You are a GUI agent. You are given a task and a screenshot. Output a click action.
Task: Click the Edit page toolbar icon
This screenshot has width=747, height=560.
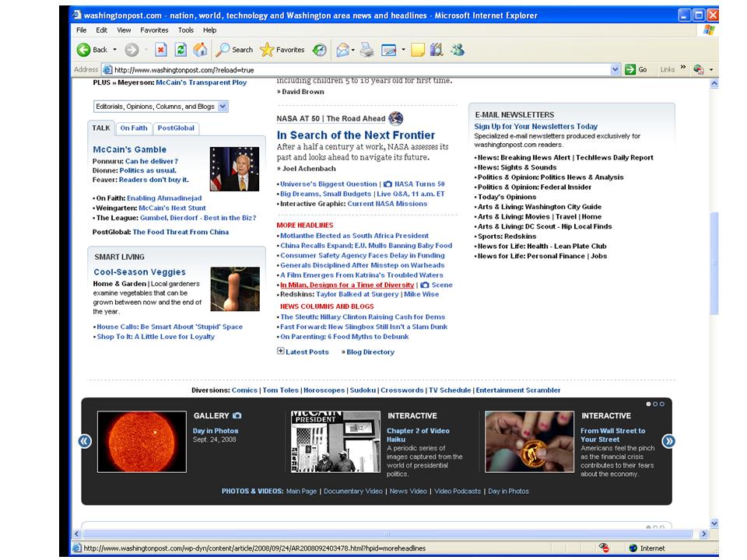tap(389, 50)
